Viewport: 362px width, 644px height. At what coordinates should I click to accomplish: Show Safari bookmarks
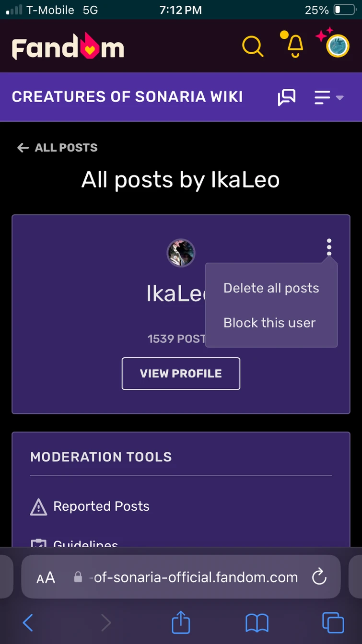point(257,623)
